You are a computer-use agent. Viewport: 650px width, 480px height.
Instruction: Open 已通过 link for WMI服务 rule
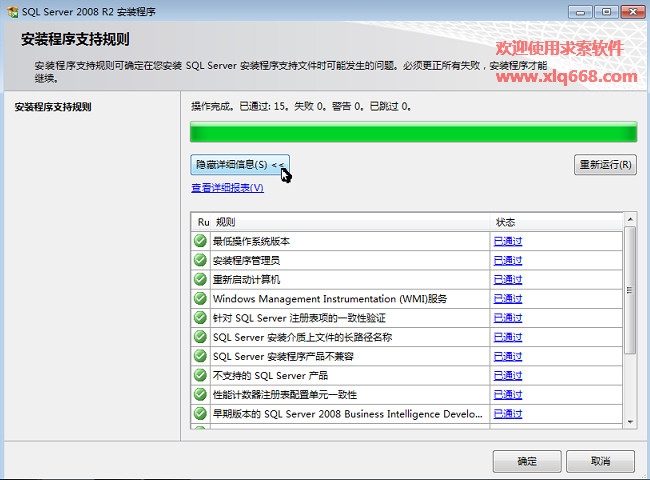tap(508, 298)
